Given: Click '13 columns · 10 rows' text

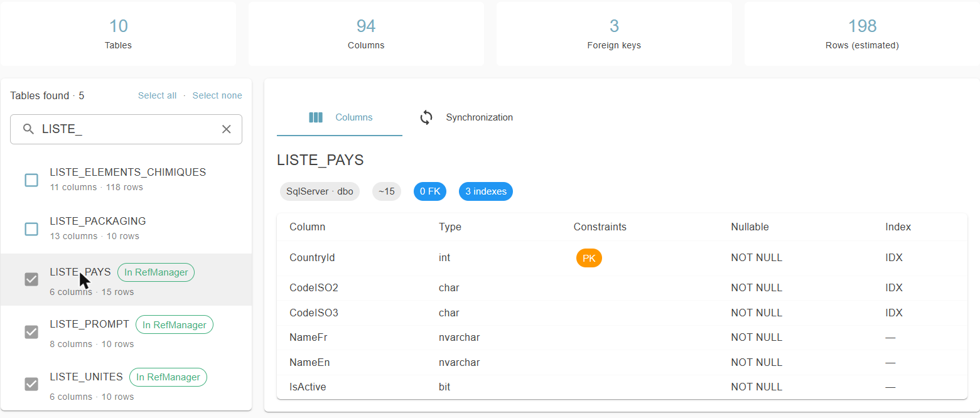Looking at the screenshot, I should pyautogui.click(x=94, y=236).
